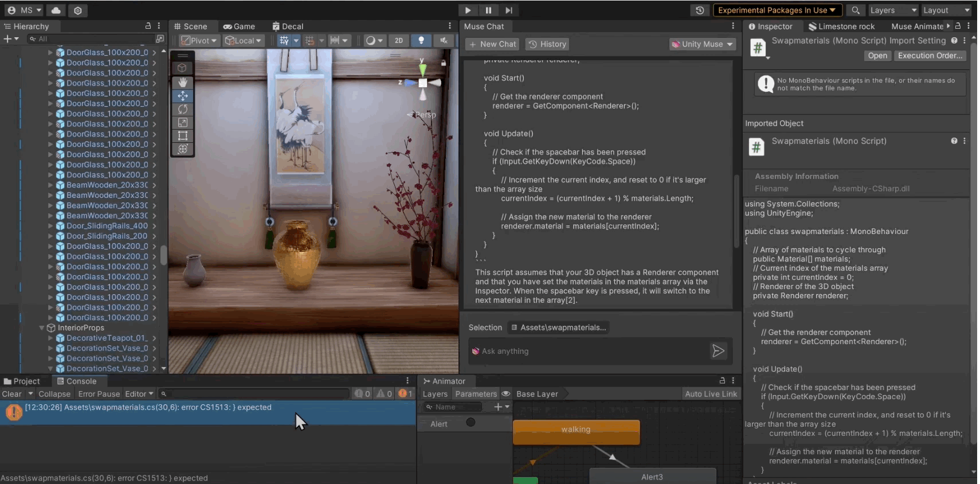980x484 pixels.
Task: Toggle scene lighting bulb button
Action: (421, 40)
